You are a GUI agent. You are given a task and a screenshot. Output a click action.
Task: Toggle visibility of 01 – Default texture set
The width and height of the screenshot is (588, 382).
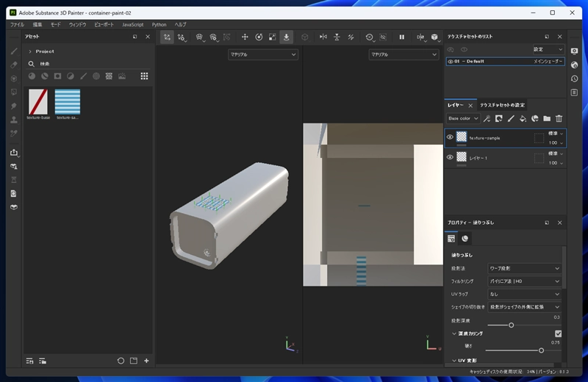[451, 62]
